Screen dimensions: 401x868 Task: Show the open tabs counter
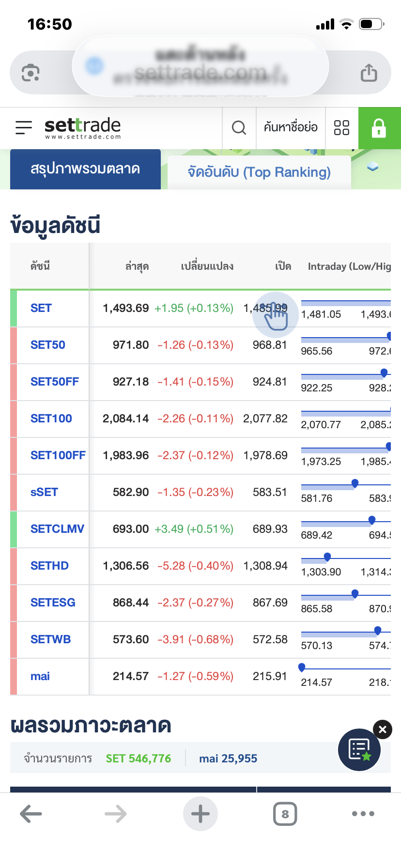285,814
